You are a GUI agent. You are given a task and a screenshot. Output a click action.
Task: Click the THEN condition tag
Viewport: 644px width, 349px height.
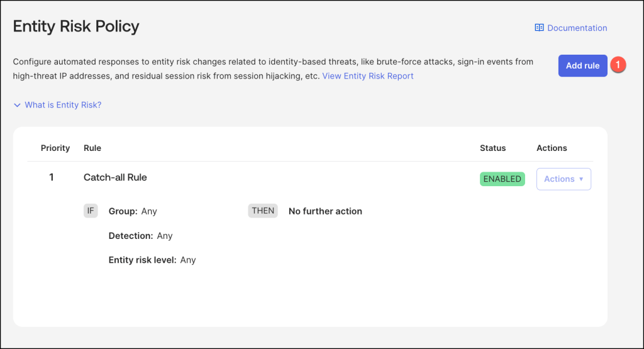pyautogui.click(x=263, y=211)
